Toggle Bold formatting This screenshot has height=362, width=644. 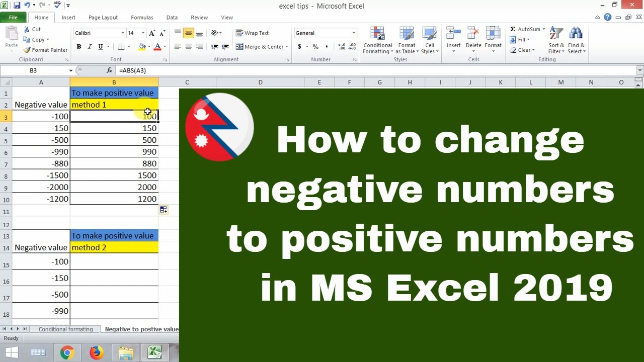point(79,47)
